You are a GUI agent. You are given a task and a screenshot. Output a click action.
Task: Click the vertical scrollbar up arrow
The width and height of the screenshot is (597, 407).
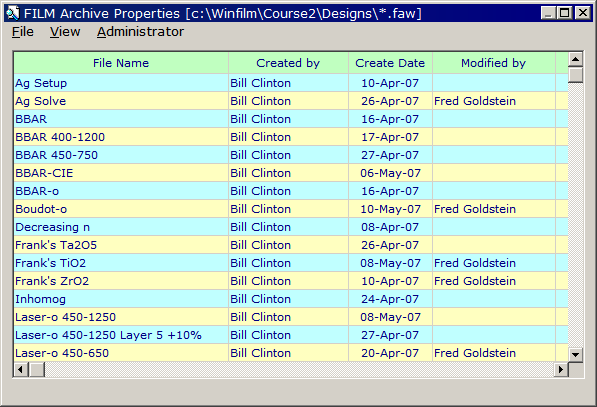(575, 59)
